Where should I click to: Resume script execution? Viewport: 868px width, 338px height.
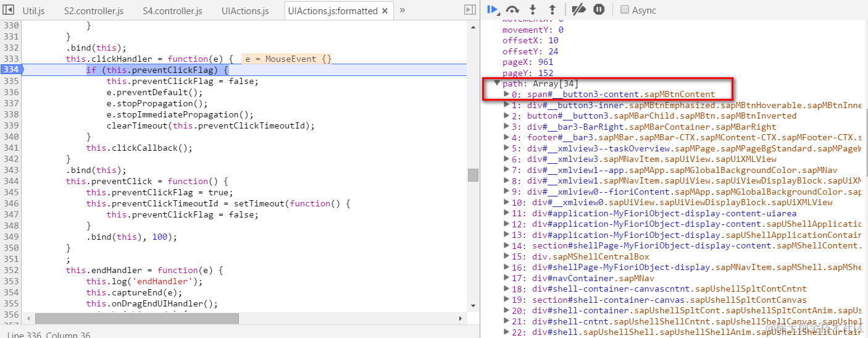pos(493,9)
